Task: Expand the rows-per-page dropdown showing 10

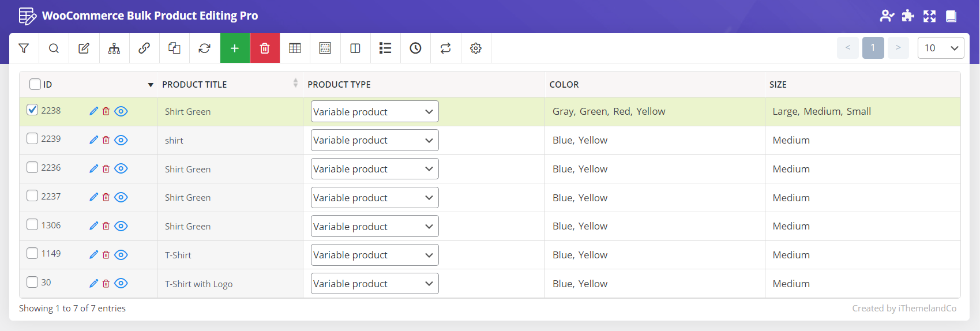Action: pyautogui.click(x=940, y=48)
